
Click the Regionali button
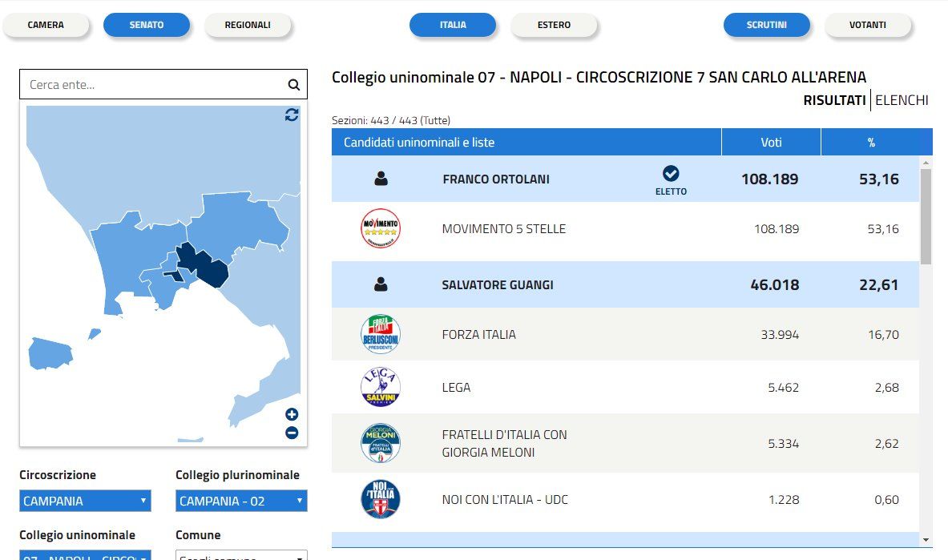248,25
